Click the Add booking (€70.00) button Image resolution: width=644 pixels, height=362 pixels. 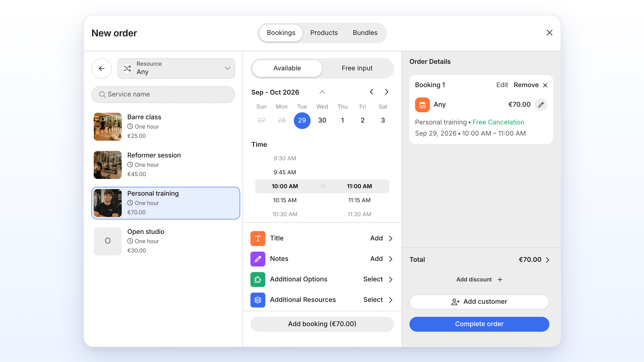[322, 324]
